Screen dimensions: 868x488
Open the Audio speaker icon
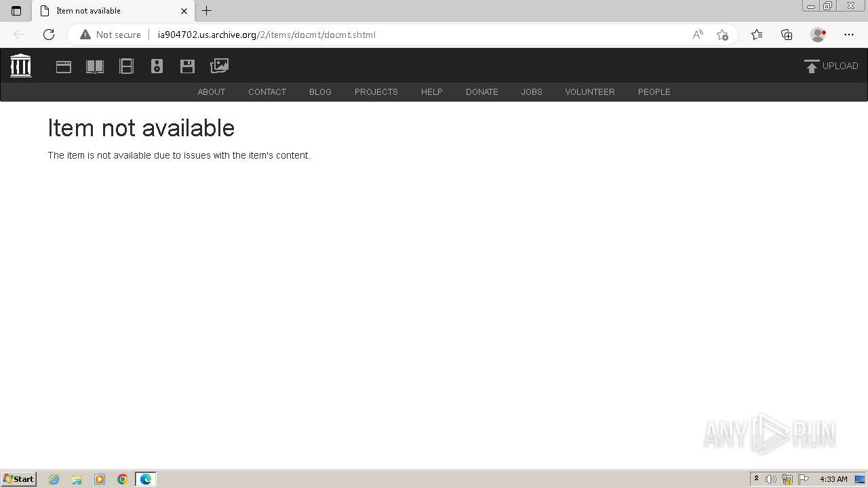point(157,66)
